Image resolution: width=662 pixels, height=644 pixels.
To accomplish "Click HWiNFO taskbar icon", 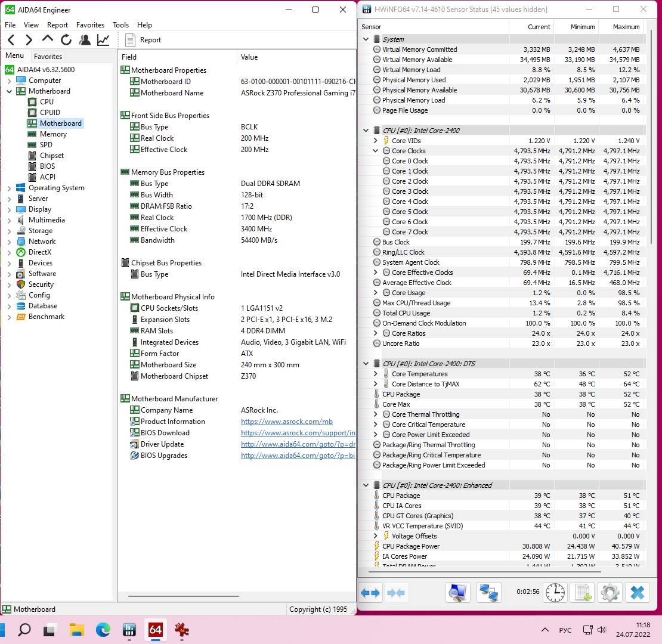I will coord(129,630).
